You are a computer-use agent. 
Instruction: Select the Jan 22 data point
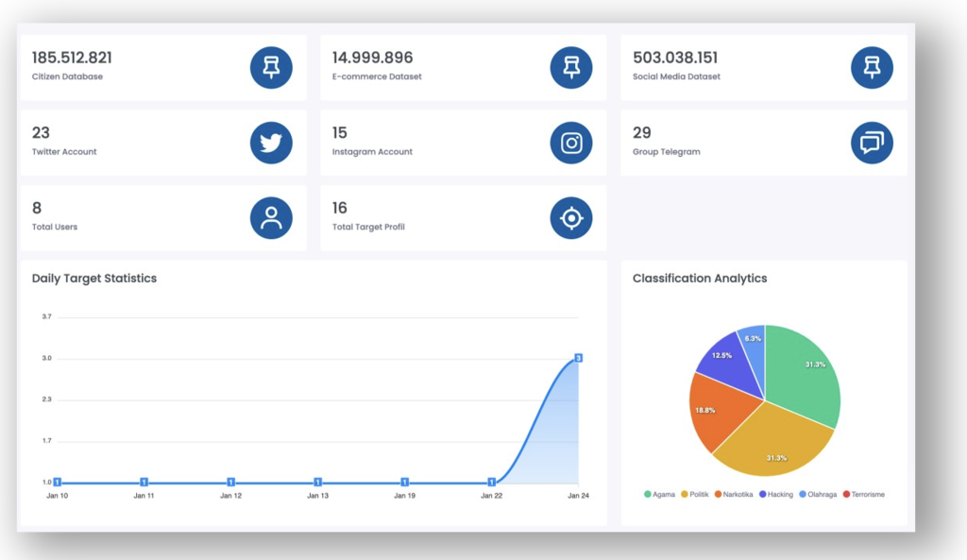(491, 482)
